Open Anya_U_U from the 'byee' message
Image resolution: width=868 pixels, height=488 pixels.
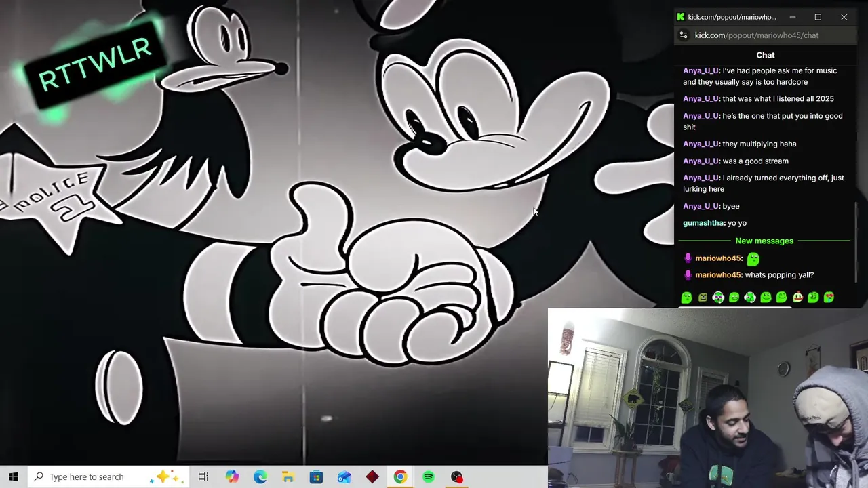click(701, 206)
